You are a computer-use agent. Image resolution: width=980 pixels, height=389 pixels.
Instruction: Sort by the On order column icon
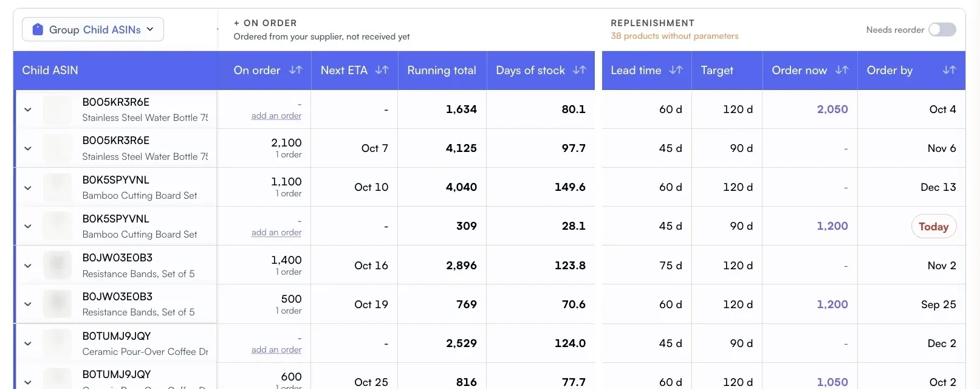coord(296,70)
